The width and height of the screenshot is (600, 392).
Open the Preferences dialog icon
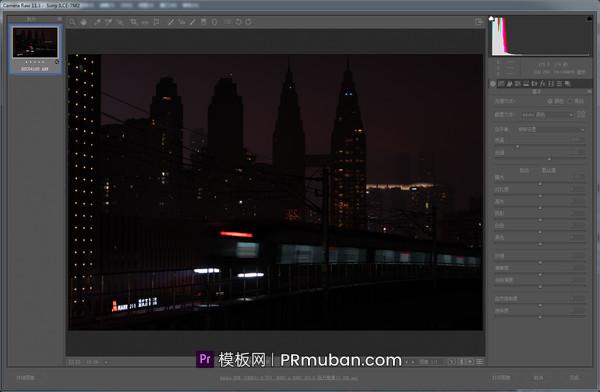point(227,22)
